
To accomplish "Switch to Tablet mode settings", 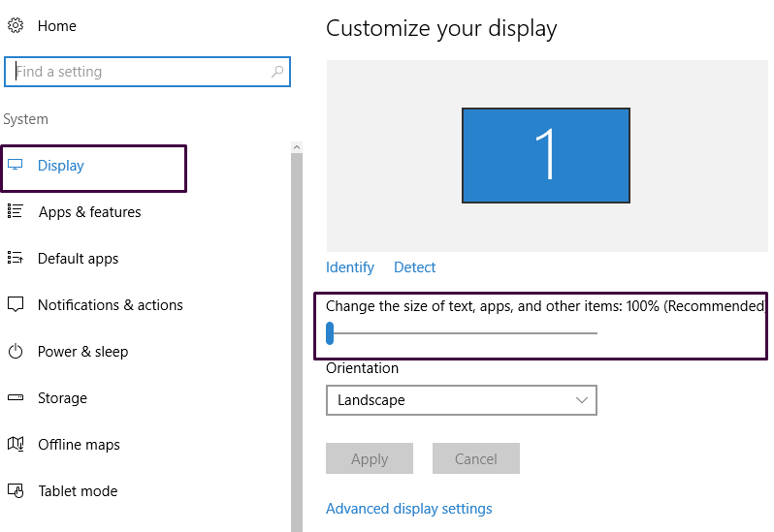I will point(78,491).
